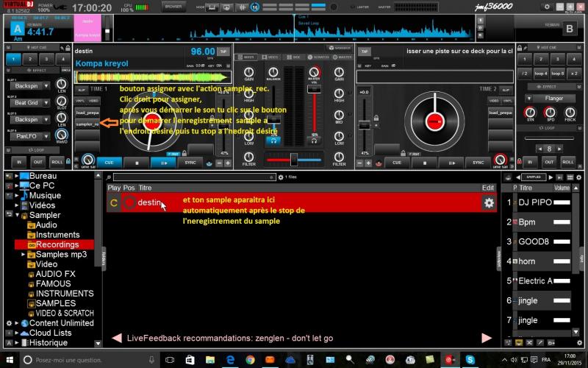Click the crossfader slider

(x=293, y=159)
